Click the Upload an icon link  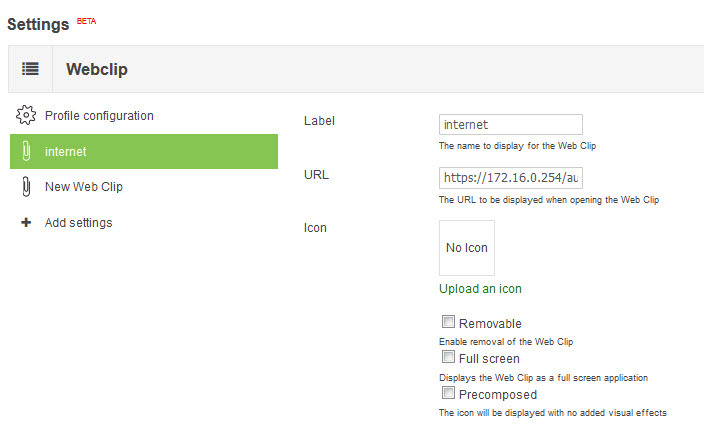point(480,289)
